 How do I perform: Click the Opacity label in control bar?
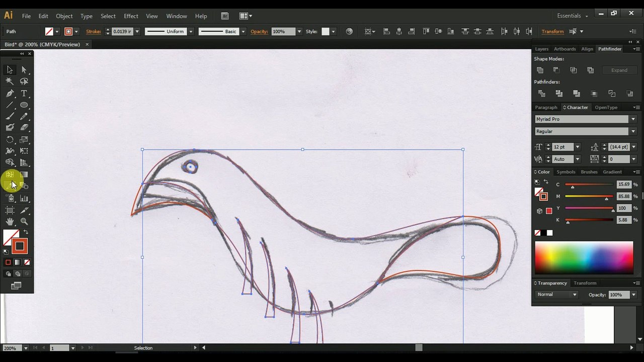[259, 31]
